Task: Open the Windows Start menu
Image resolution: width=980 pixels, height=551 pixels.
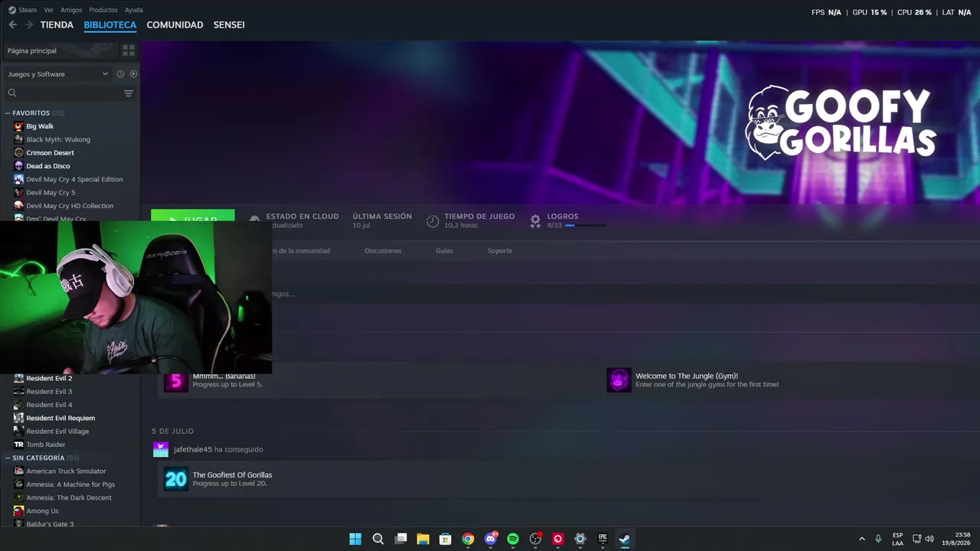Action: tap(355, 539)
